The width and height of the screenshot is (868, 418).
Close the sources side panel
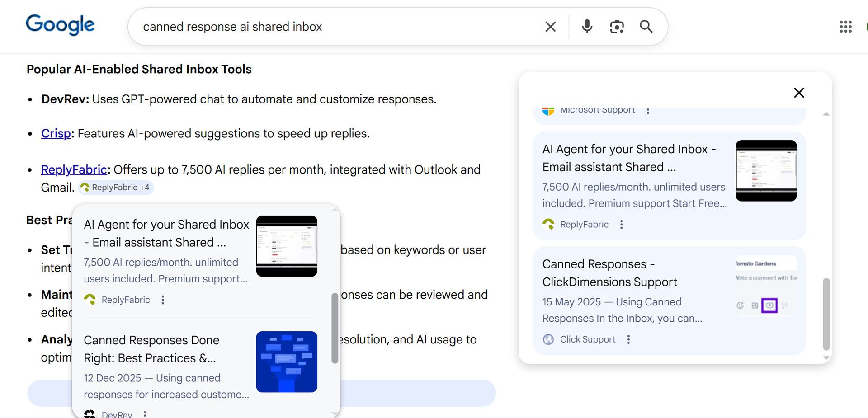tap(799, 93)
